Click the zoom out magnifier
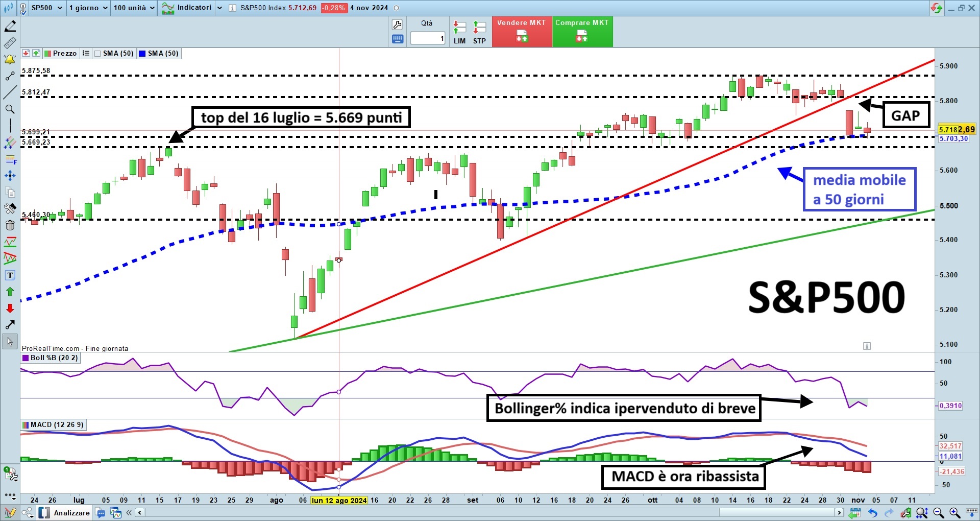Screen dimensions: 980x521 (x=938, y=513)
